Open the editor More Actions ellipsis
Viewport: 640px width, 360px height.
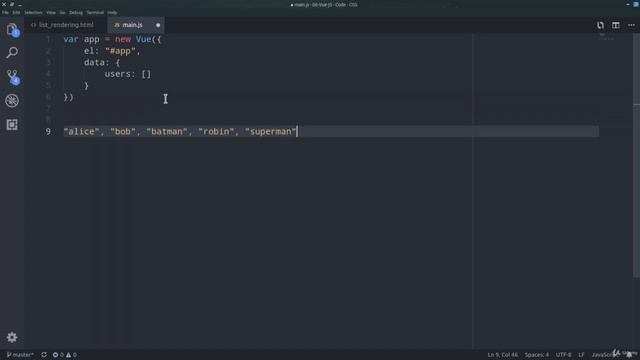631,25
